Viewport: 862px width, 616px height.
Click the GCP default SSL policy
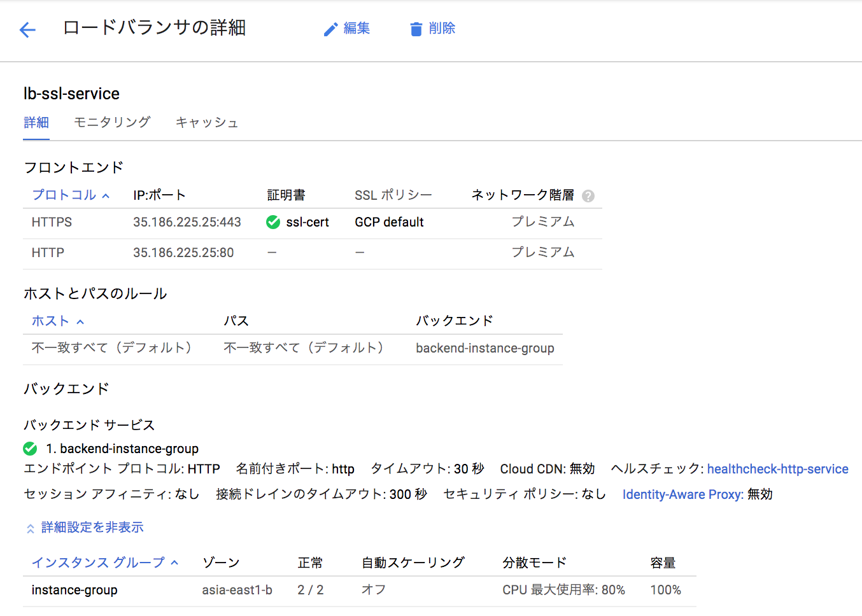(x=389, y=222)
